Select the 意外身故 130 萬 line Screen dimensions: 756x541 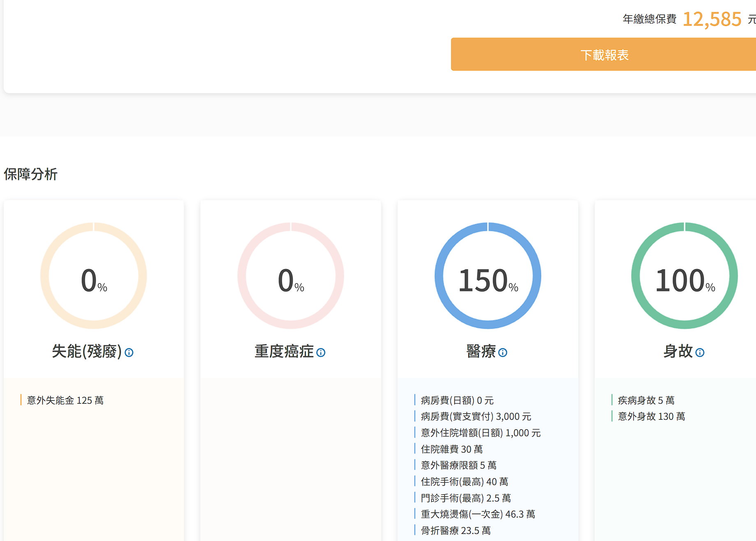point(651,417)
